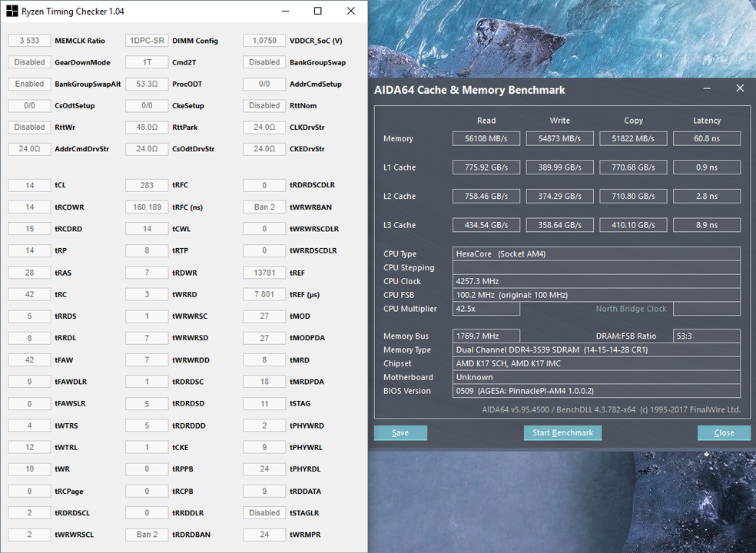The image size is (756, 553).
Task: Select the MEMCLK Ratio value field
Action: (x=29, y=41)
